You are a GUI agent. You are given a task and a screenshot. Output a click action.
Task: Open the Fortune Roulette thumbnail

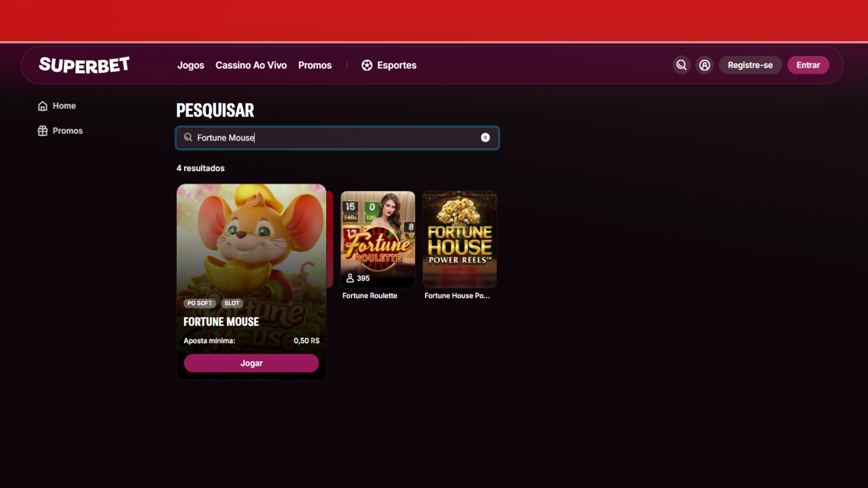pyautogui.click(x=377, y=239)
